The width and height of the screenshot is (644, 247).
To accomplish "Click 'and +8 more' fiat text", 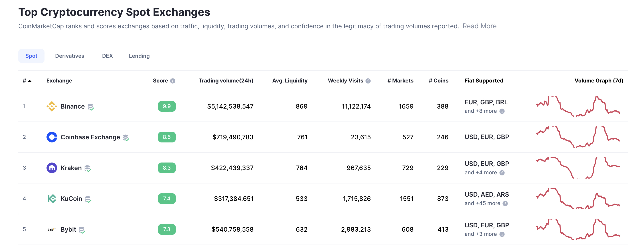I will 480,111.
